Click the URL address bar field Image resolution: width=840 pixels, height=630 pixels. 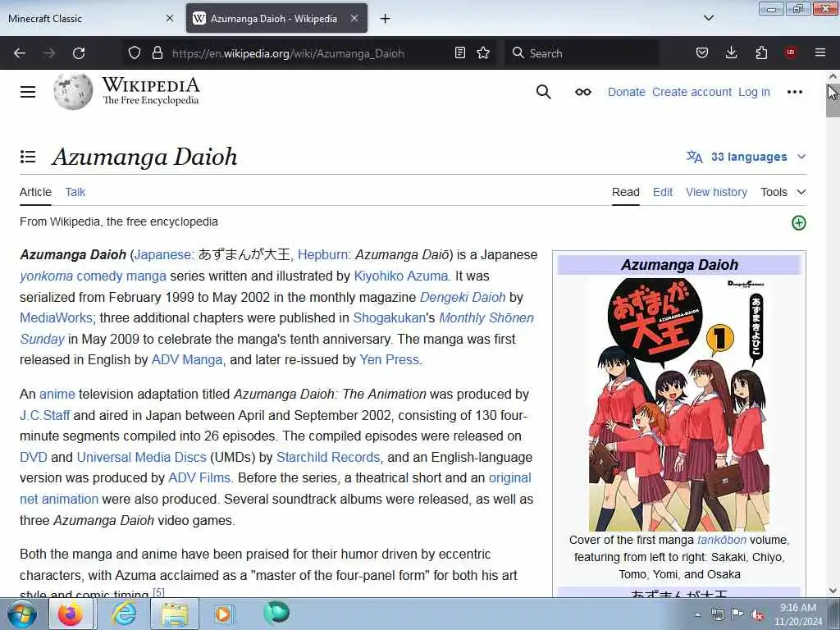click(x=311, y=53)
